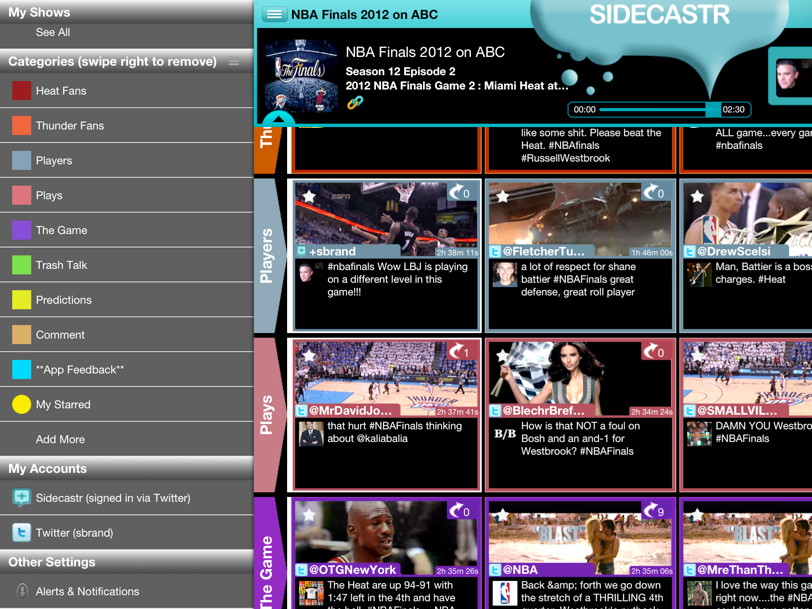
Task: Star the @SMALLVIL post
Action: [x=697, y=356]
